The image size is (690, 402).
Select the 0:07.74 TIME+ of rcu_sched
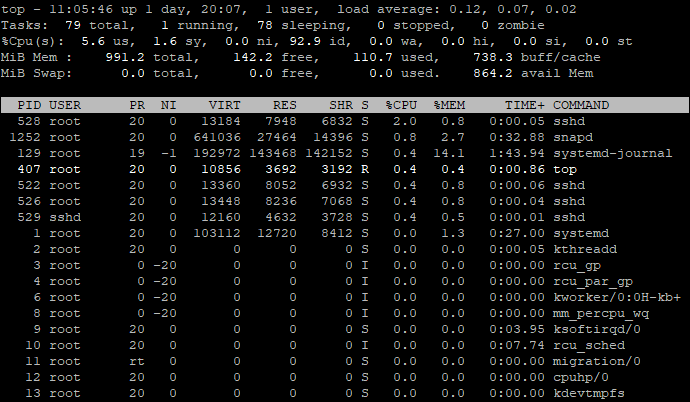click(517, 346)
